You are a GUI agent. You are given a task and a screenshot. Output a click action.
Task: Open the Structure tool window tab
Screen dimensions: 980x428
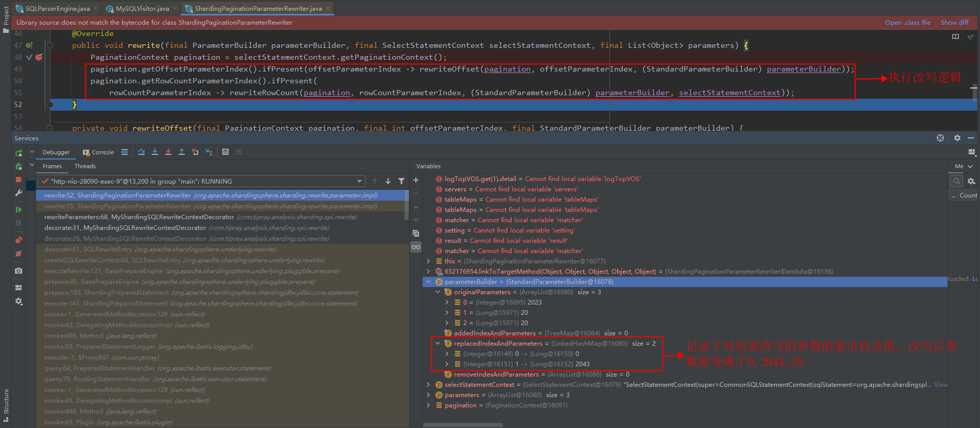6,405
